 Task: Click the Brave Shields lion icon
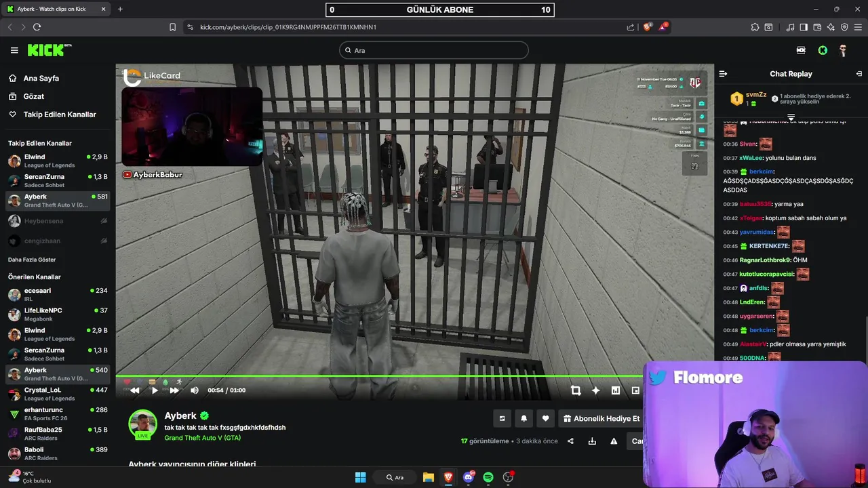click(647, 27)
